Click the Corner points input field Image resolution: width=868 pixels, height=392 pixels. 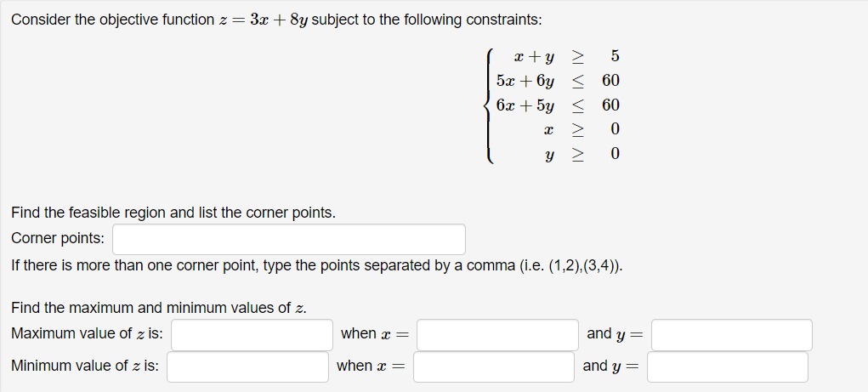pos(289,239)
